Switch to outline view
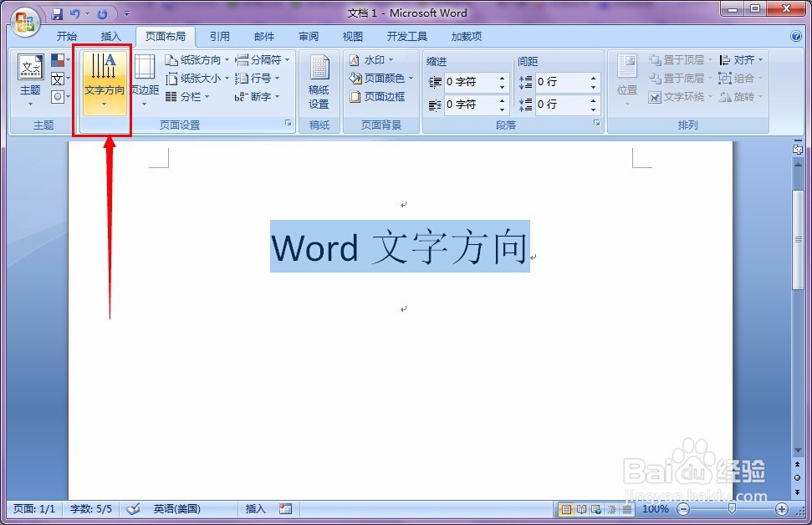 (x=611, y=509)
